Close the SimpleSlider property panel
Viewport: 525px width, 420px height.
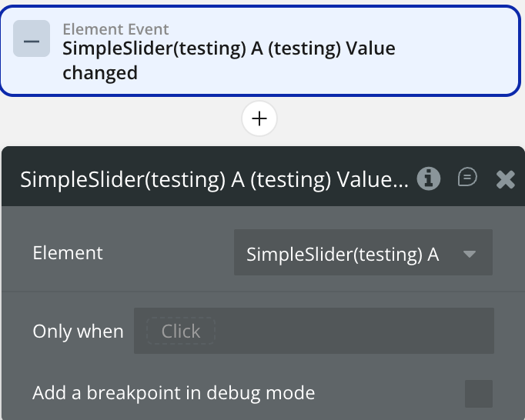506,179
